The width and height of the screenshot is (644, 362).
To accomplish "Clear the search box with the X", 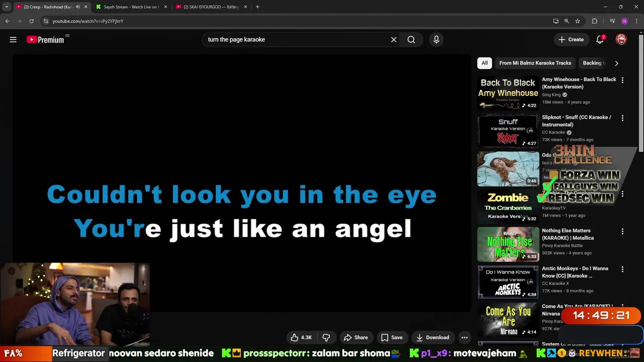I will [394, 40].
